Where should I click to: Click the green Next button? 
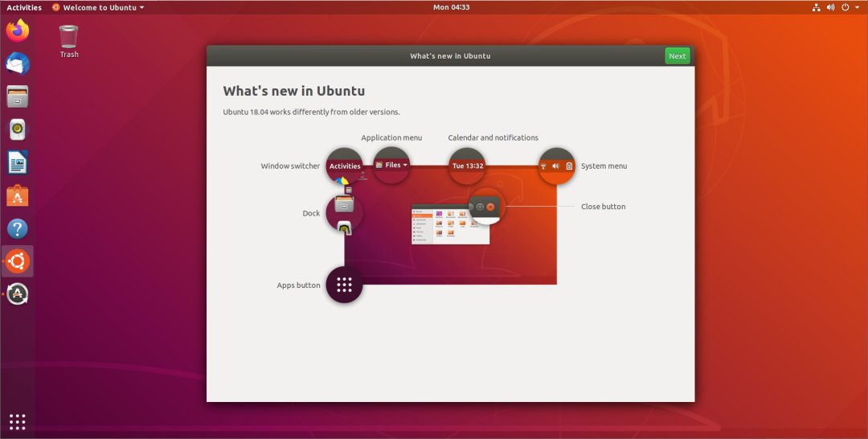point(677,56)
